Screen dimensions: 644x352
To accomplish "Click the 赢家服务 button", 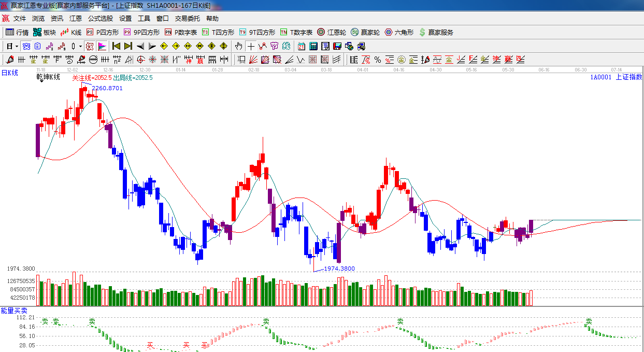I will pos(436,32).
